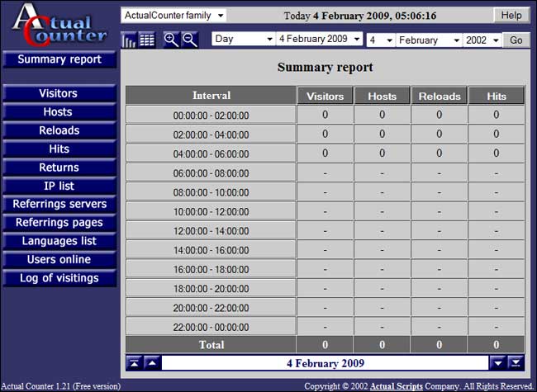
Task: Click the zoom out magnifier icon
Action: [190, 40]
